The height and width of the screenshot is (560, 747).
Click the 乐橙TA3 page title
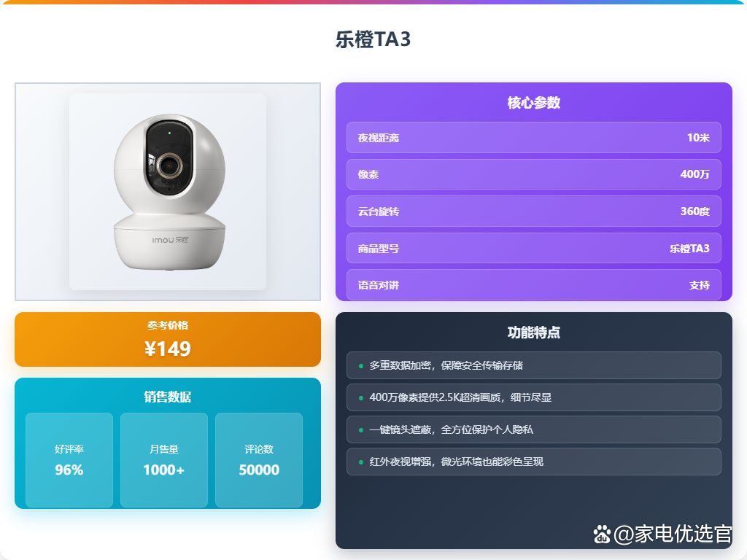(373, 39)
